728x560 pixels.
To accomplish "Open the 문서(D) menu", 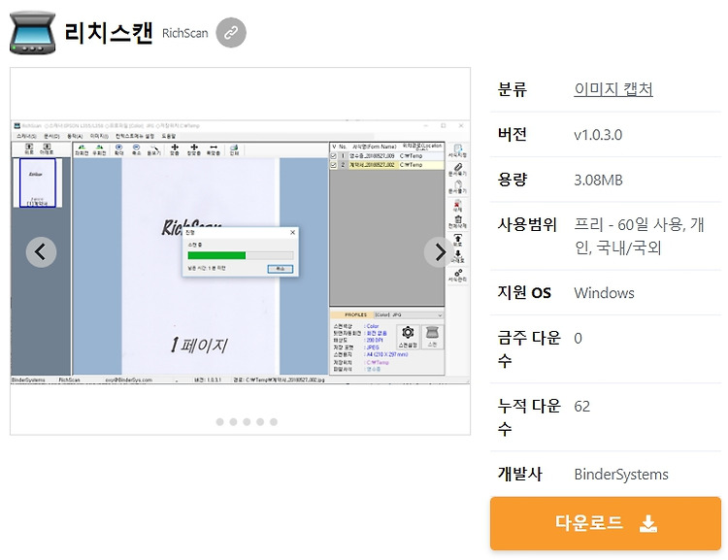I will [x=51, y=136].
